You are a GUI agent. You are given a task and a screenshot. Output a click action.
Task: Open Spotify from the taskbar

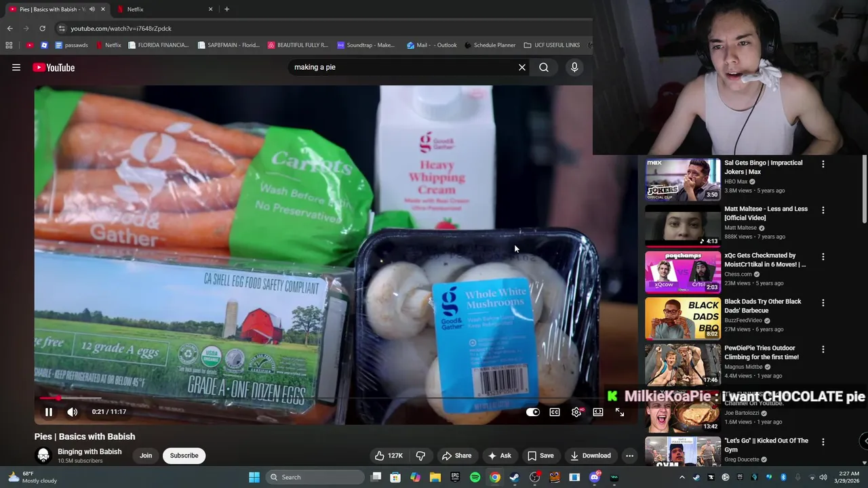pos(475,477)
